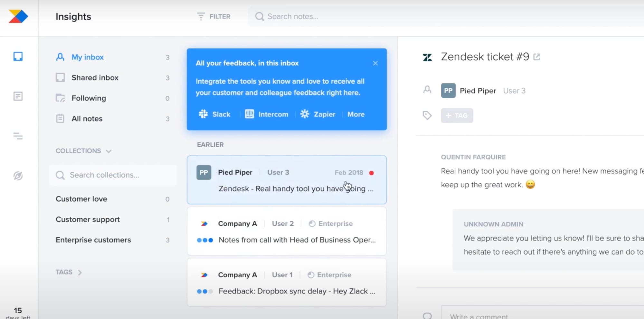Click the 15 days left trial indicator
This screenshot has height=319, width=644.
(18, 313)
